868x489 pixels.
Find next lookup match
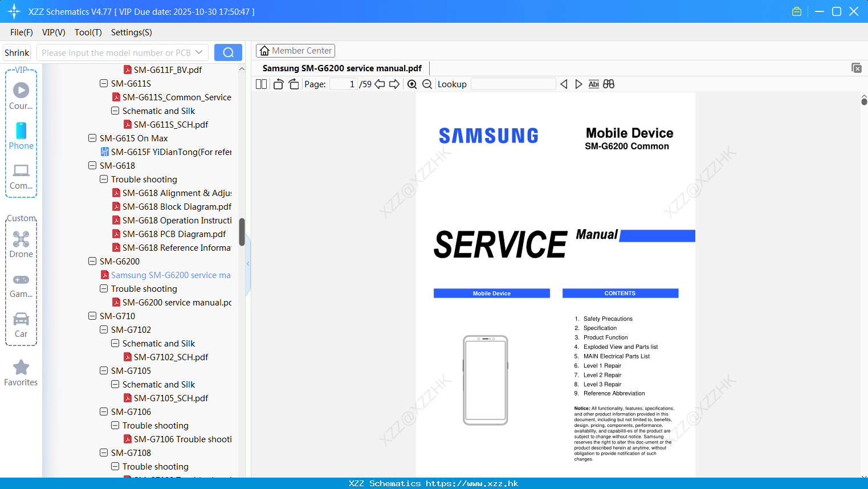pyautogui.click(x=578, y=84)
